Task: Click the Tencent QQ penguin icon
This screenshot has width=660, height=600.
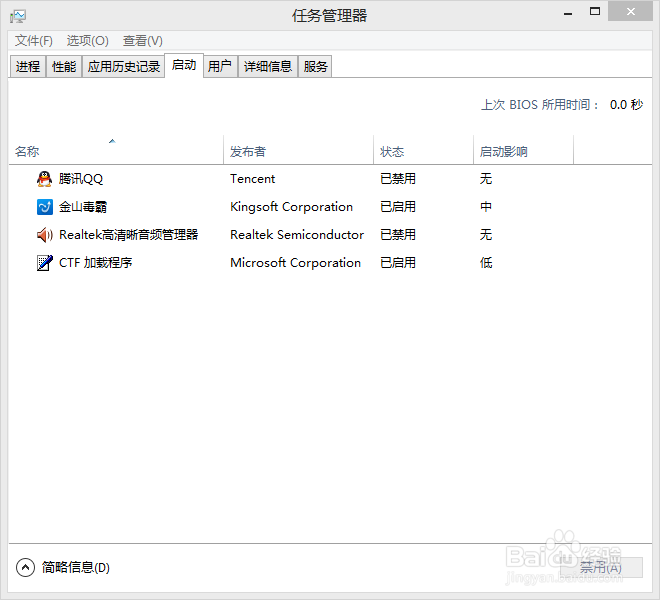Action: coord(44,179)
